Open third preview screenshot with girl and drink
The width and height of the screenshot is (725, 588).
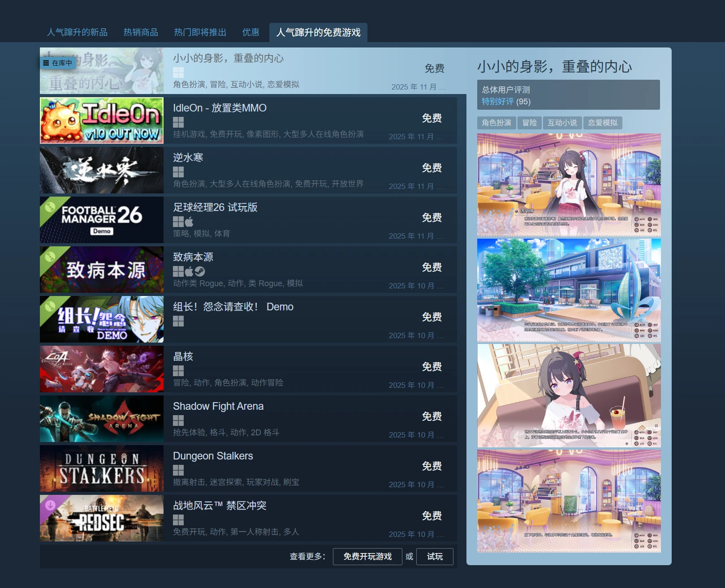pyautogui.click(x=569, y=395)
